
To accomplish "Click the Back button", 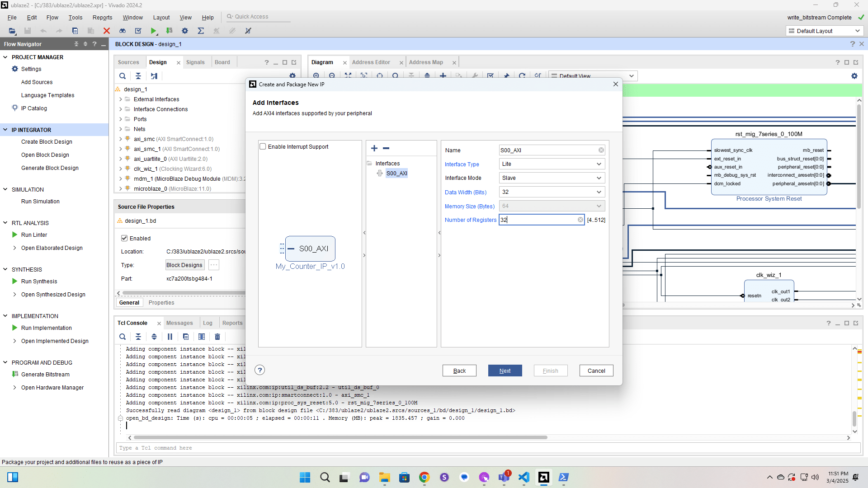I will click(459, 371).
